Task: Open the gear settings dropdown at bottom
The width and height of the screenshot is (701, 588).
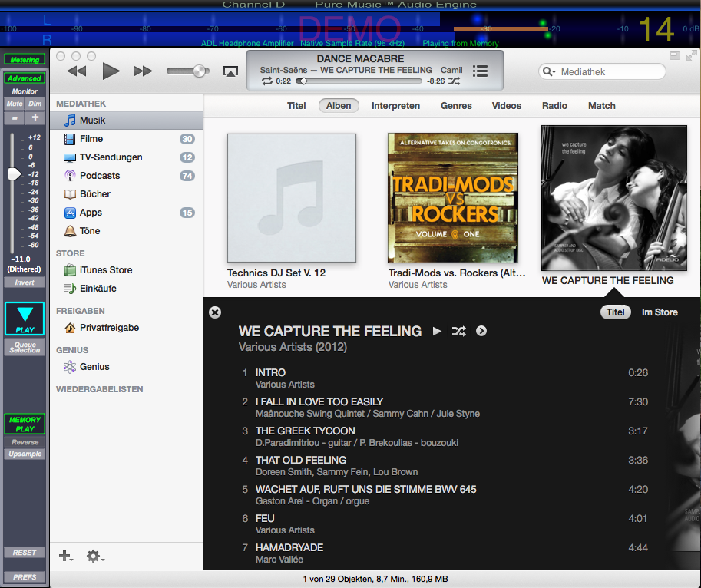Action: pyautogui.click(x=95, y=557)
